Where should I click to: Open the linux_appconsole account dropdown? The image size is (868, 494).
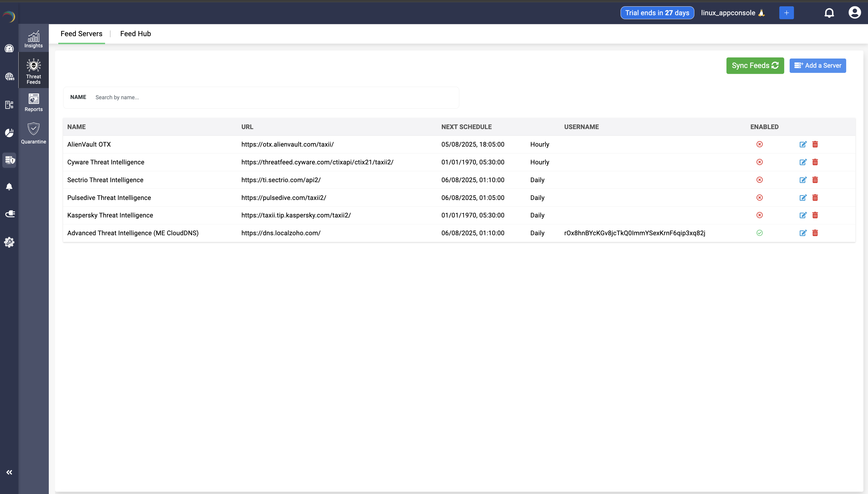733,13
